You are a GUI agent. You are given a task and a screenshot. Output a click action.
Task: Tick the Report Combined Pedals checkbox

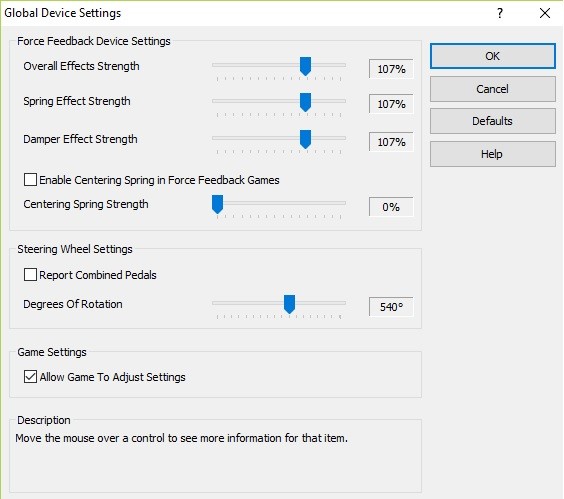pos(30,275)
